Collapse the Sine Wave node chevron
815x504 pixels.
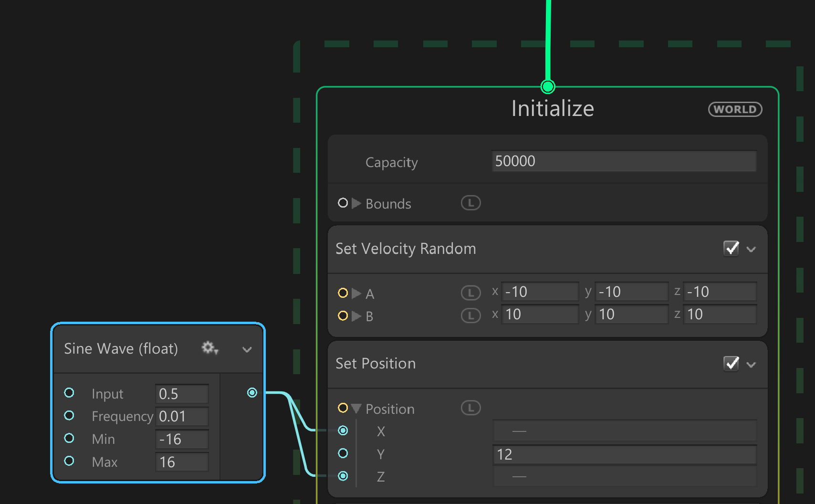pyautogui.click(x=247, y=349)
